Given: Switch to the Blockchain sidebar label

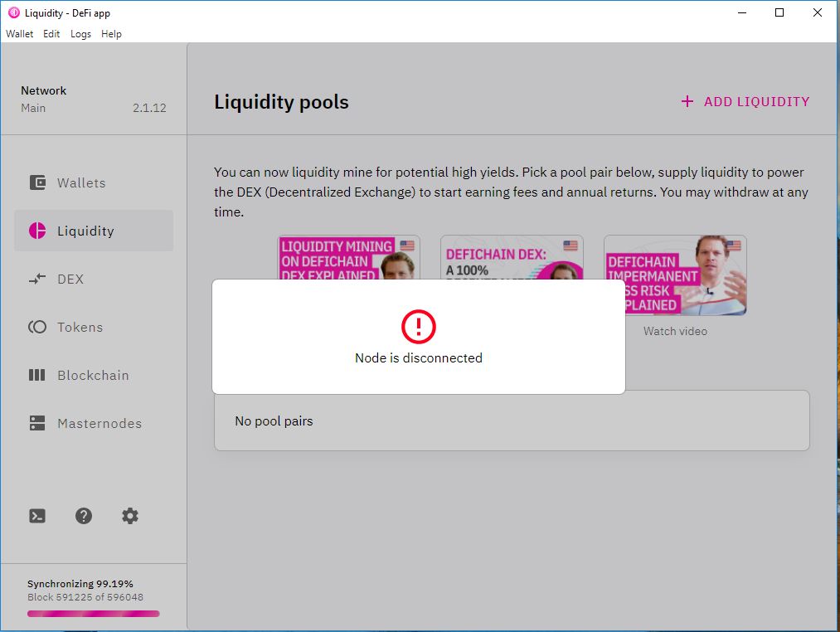Looking at the screenshot, I should [x=93, y=375].
